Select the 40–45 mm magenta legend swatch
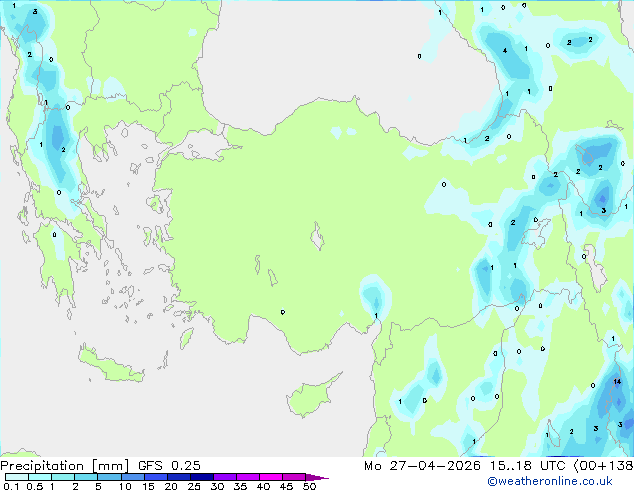This screenshot has width=634, height=490. [271, 477]
